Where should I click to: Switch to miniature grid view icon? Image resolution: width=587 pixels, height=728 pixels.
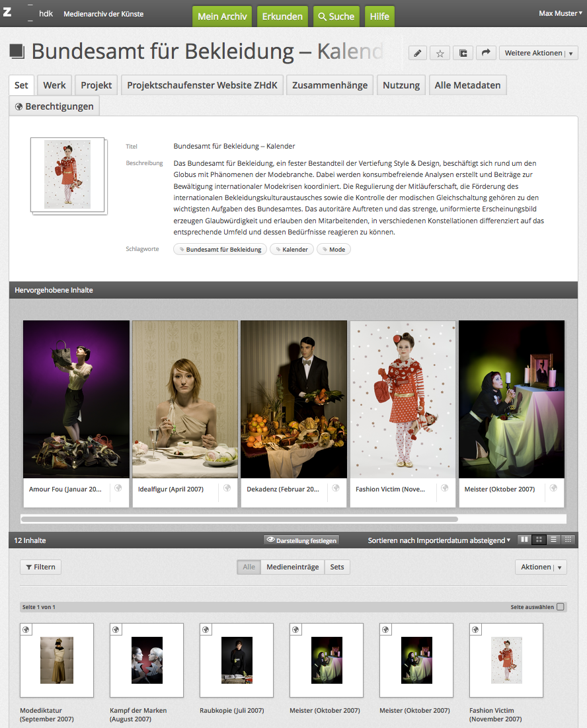[x=568, y=540]
